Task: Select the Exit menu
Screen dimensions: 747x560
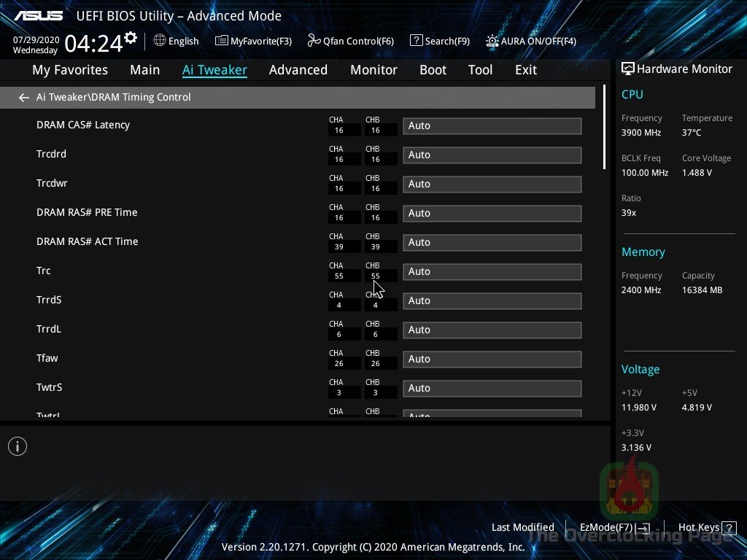Action: [525, 69]
